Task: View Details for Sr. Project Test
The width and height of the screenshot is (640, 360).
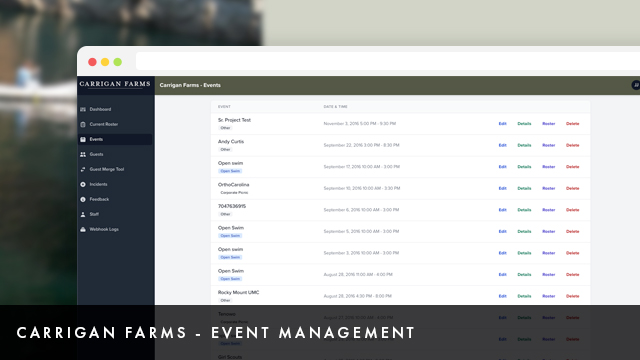Action: [524, 124]
